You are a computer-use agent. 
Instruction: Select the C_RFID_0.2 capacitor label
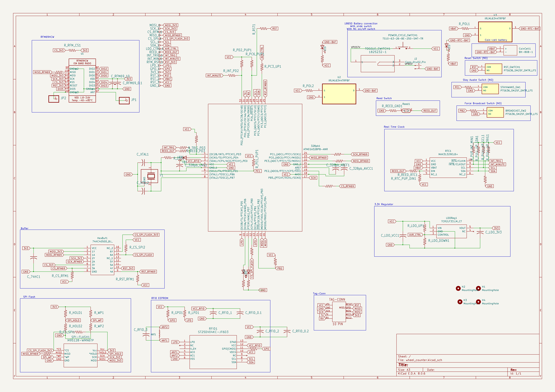point(300,331)
